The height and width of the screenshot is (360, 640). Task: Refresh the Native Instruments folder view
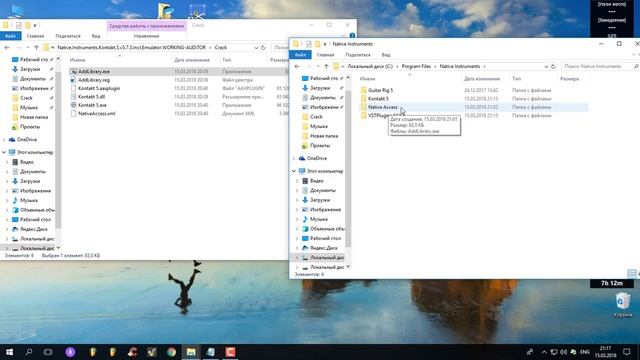[553, 67]
